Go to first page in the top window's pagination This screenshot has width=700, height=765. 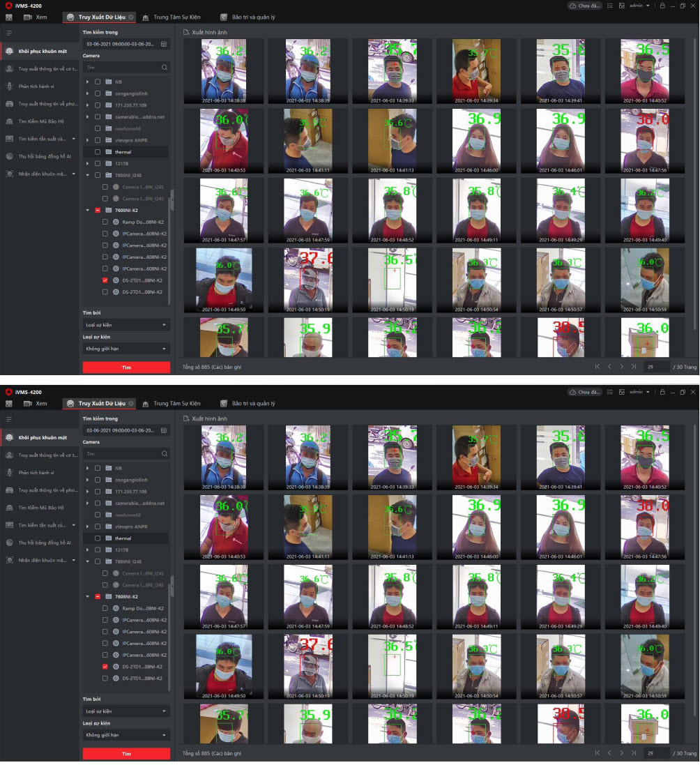(x=597, y=366)
